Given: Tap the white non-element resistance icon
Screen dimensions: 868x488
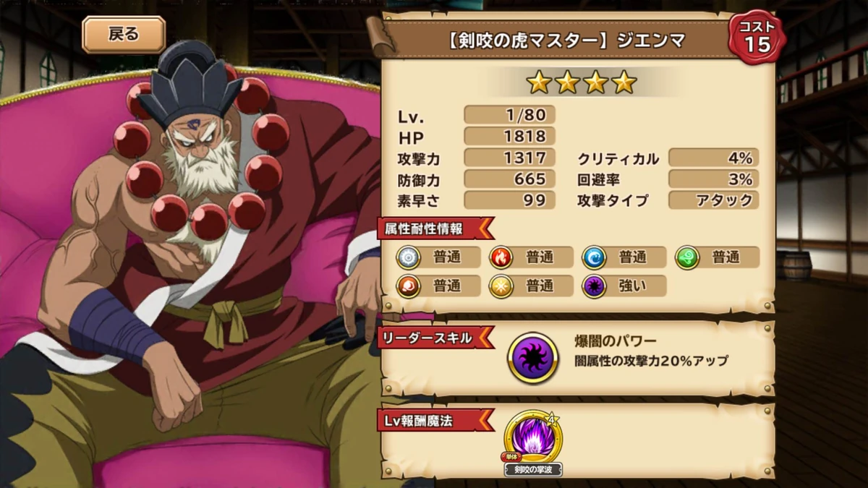Looking at the screenshot, I should tap(409, 257).
